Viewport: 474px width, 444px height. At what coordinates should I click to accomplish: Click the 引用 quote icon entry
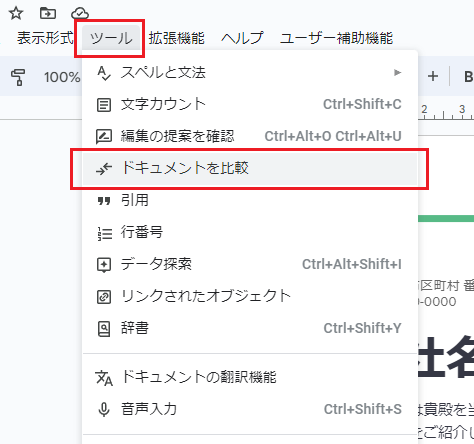(x=250, y=200)
